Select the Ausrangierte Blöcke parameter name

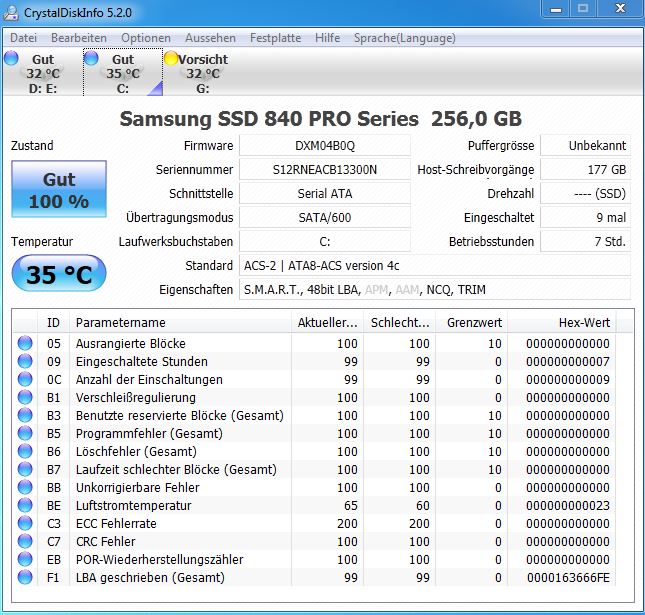pos(131,343)
